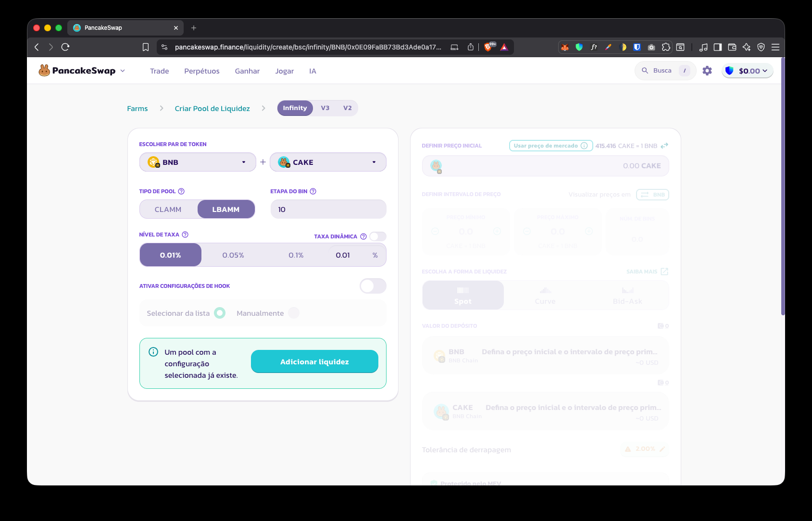Click the Brave rewards triangle icon

[504, 47]
